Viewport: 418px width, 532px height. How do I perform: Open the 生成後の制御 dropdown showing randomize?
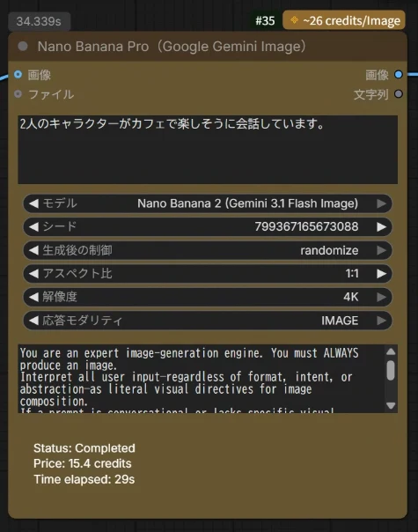click(x=208, y=250)
